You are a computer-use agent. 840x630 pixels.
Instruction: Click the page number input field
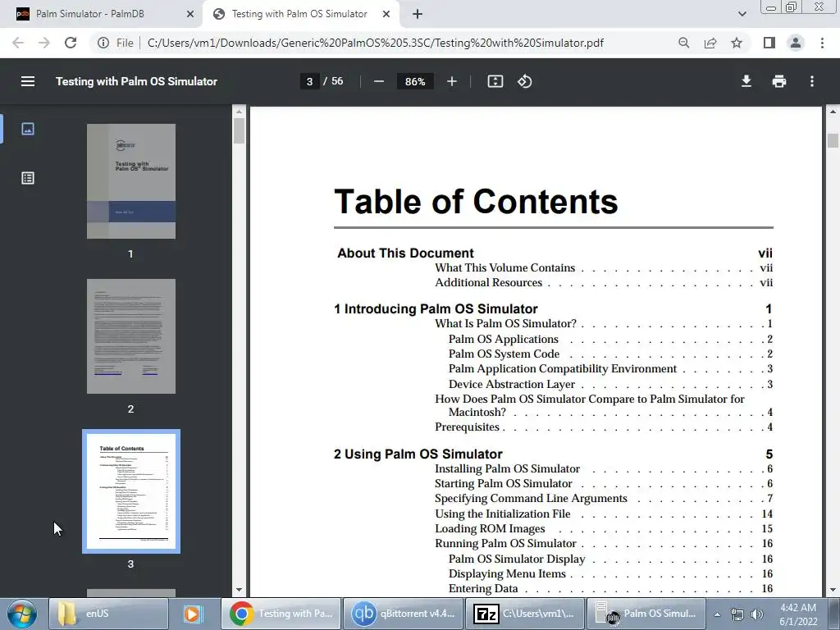click(309, 81)
